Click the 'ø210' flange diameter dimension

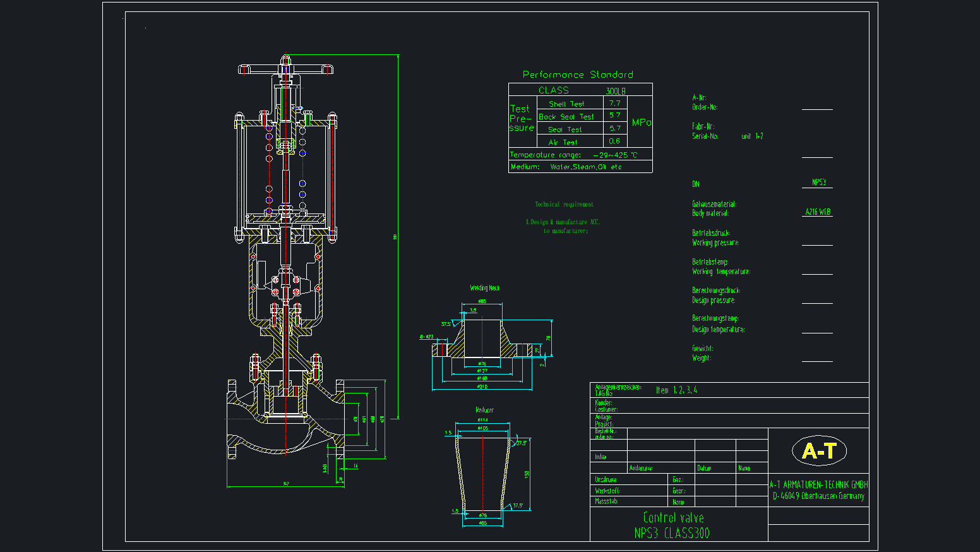pyautogui.click(x=482, y=387)
